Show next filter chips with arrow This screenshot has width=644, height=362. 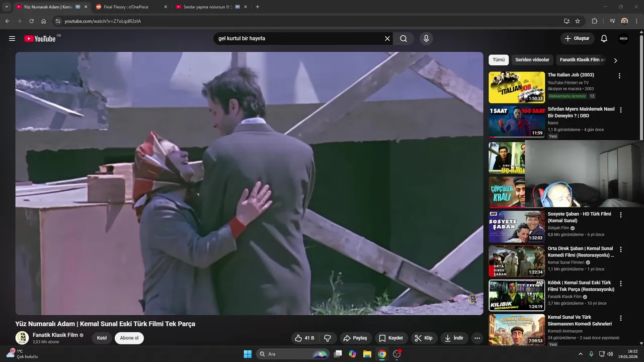pyautogui.click(x=615, y=60)
